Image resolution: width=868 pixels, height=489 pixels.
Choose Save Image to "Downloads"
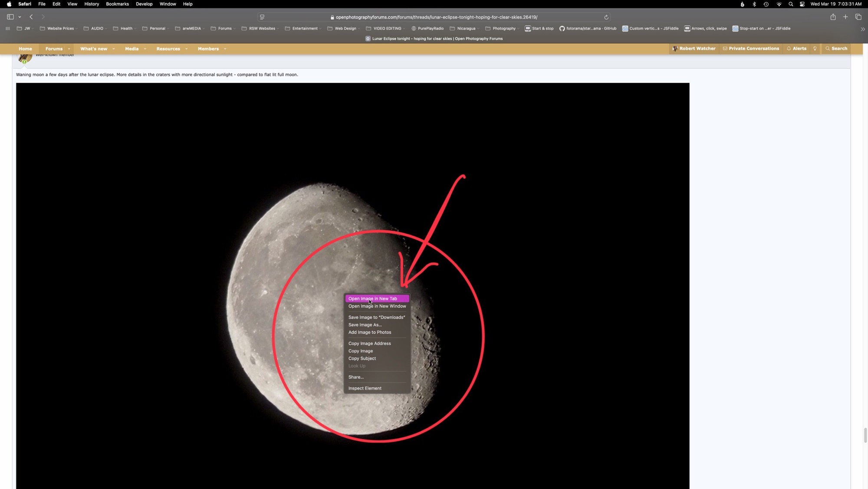pos(377,317)
